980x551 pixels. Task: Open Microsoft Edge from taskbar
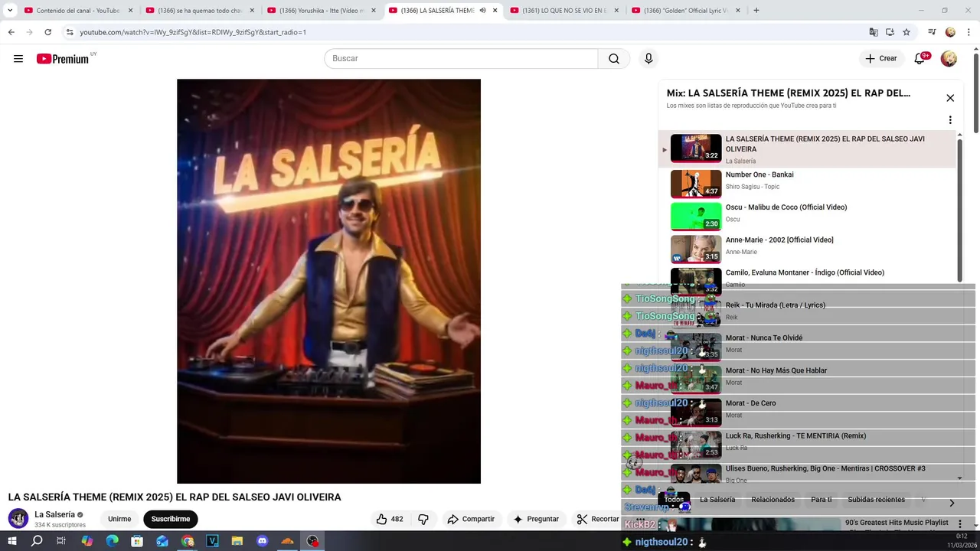[113, 541]
